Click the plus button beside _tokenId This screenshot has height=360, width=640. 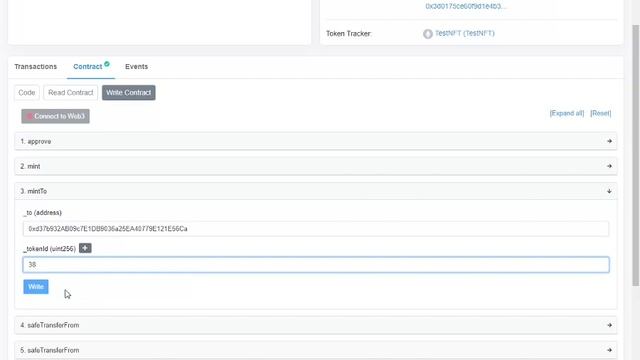[x=85, y=248]
